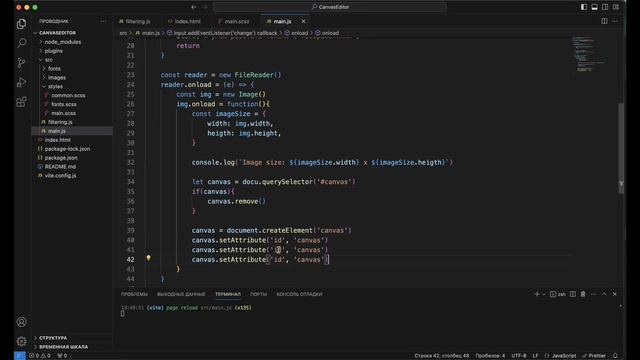Click the remote window indicator in status bar
Screen dimensions: 640x360
point(20,356)
